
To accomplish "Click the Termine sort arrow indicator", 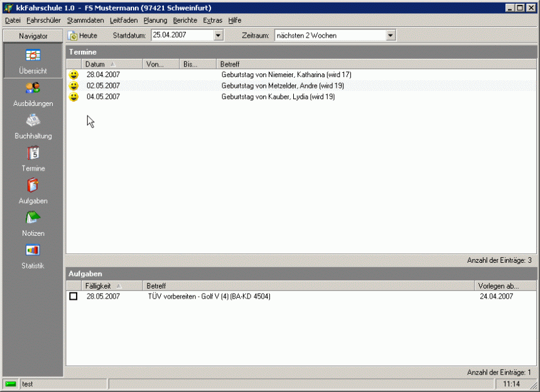I will click(113, 65).
